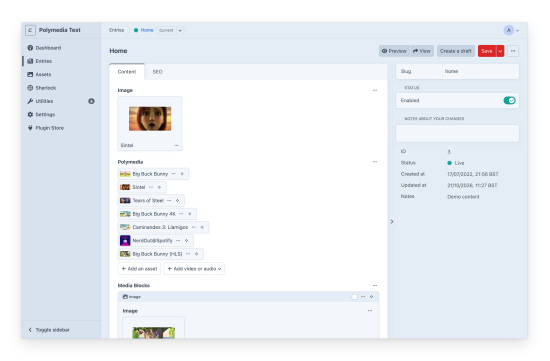550x361 pixels.
Task: Click the Demo content notes text
Action: (x=463, y=197)
